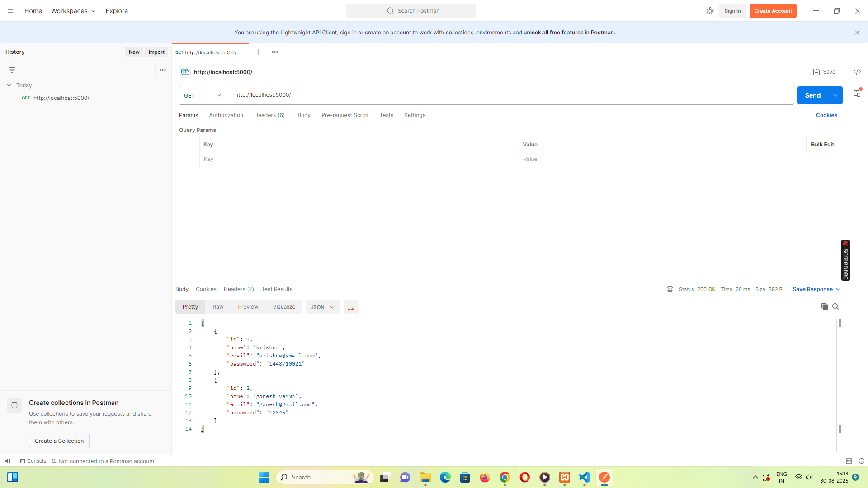Screen dimensions: 868x488
Task: Open Firefox from the taskbar
Action: point(485,477)
